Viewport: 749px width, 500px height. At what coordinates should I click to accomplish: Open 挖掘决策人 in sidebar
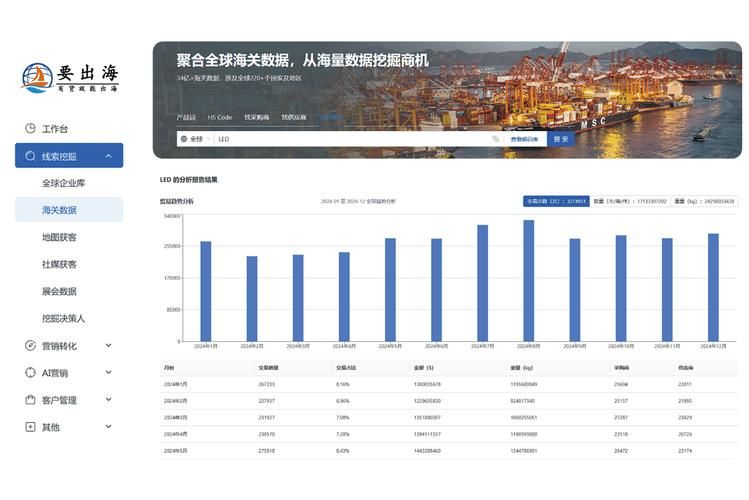coord(64,319)
